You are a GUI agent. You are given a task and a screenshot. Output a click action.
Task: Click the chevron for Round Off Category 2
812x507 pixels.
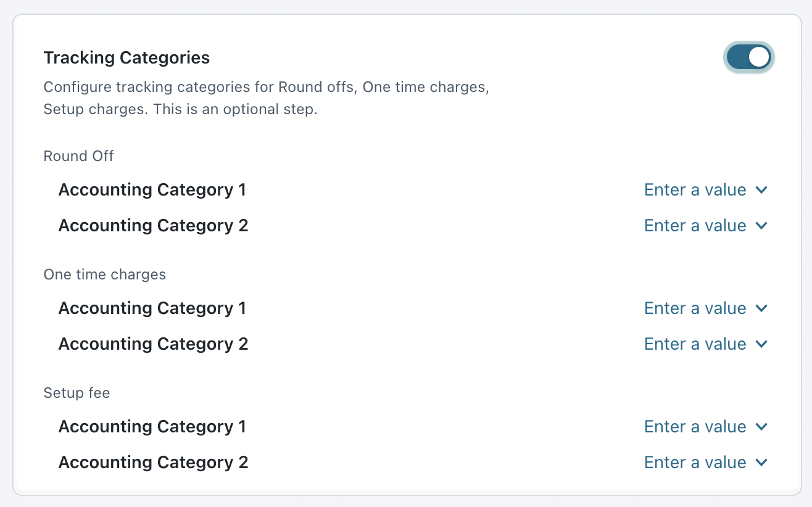tap(761, 226)
